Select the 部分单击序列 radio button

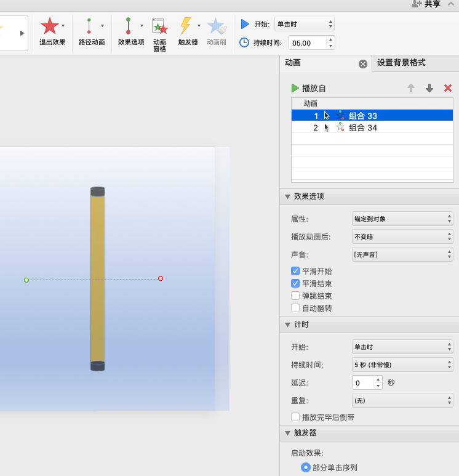[306, 467]
